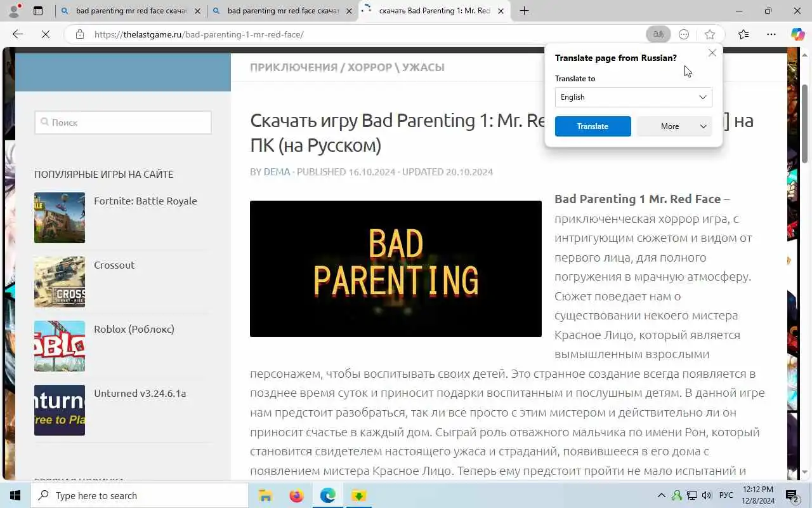The width and height of the screenshot is (812, 508).
Task: Close the first search tab
Action: tap(197, 11)
